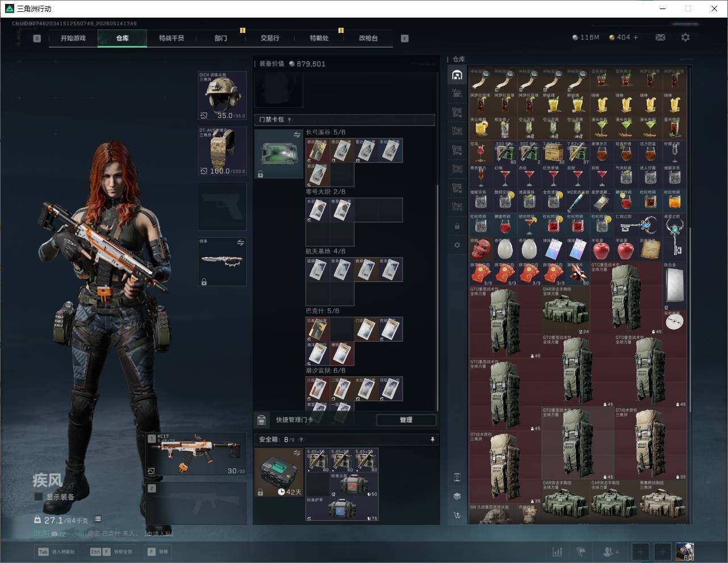Select the parchment scroll item in warehouse
Screen dimensions: 728x563
coord(650,249)
